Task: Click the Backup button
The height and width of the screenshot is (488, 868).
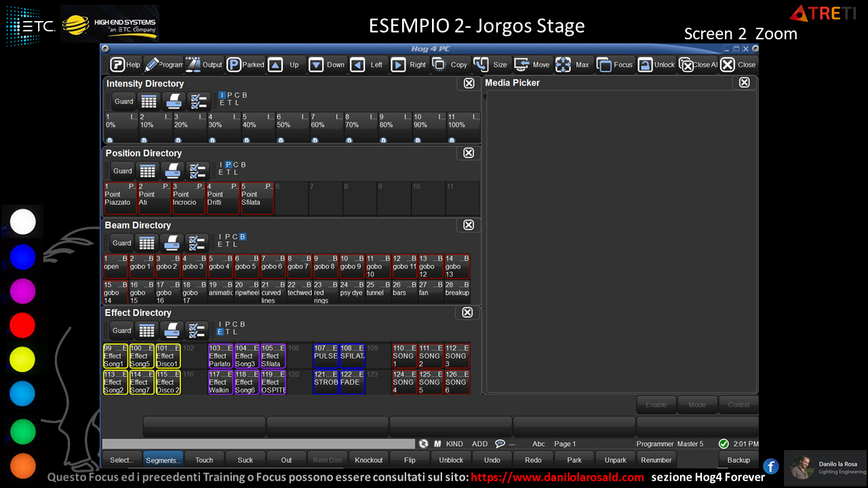Action: pos(738,460)
